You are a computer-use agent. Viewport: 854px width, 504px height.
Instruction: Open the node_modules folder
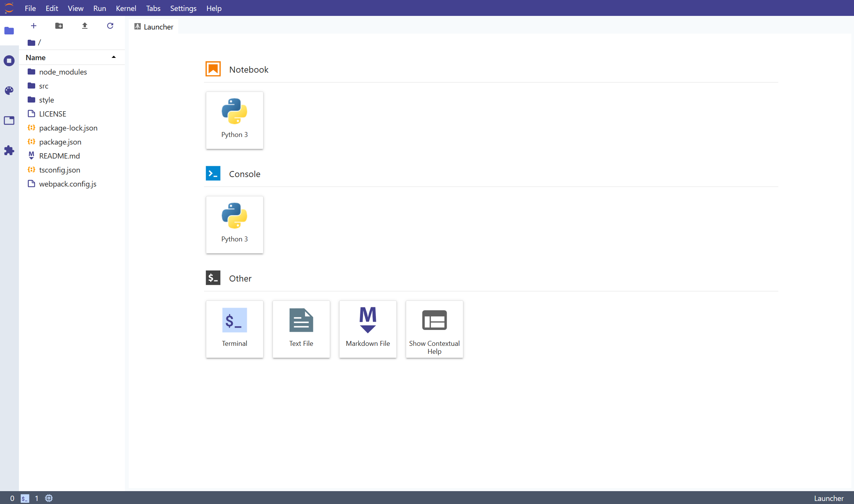[63, 72]
